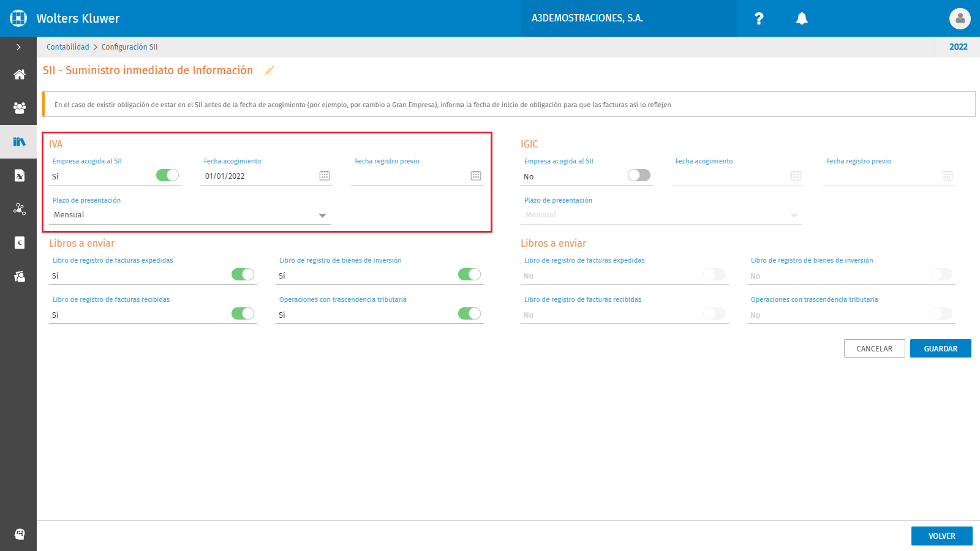
Task: Open the connected nodes sidebar icon
Action: point(19,209)
